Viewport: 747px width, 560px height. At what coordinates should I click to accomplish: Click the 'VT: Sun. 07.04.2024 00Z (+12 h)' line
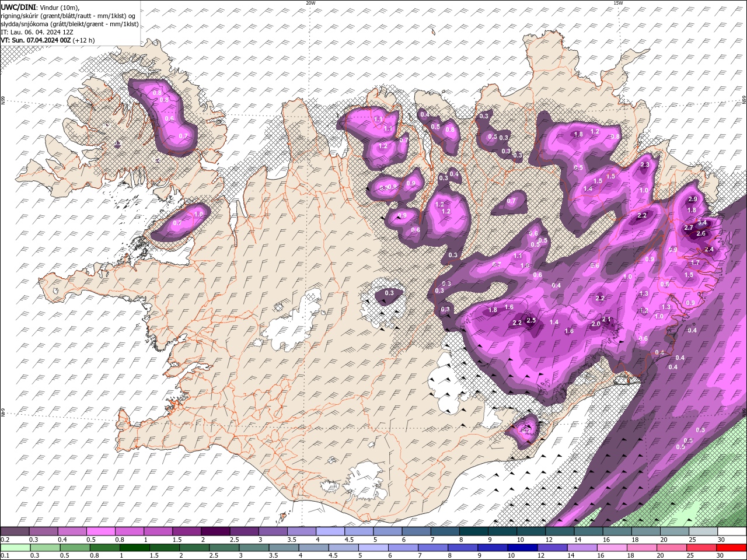pyautogui.click(x=48, y=40)
